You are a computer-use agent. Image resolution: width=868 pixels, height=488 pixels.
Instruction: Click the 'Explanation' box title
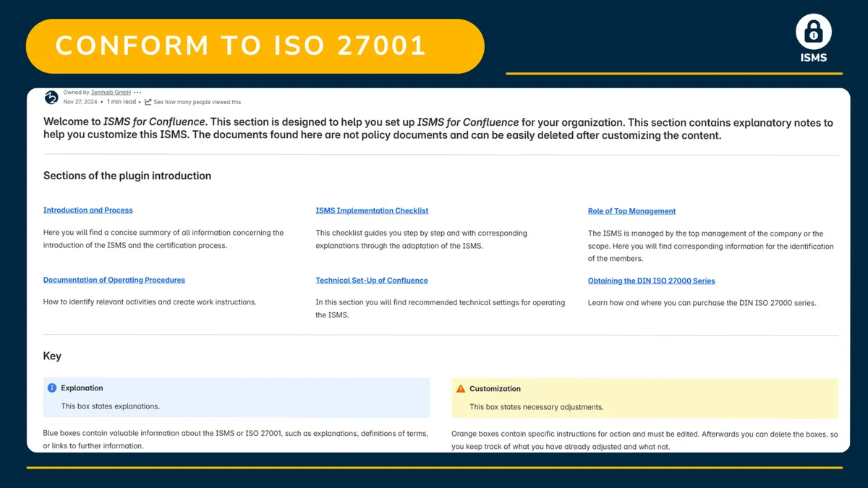82,388
